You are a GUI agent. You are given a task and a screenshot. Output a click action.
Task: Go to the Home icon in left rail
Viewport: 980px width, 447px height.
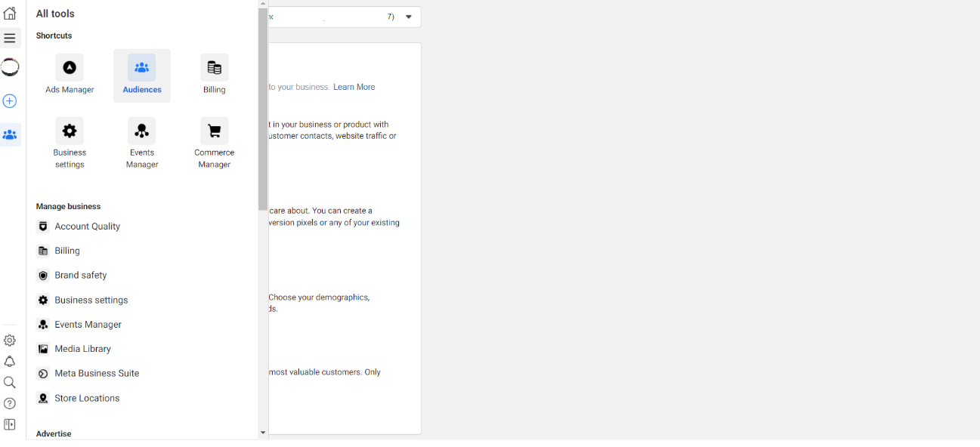(10, 14)
